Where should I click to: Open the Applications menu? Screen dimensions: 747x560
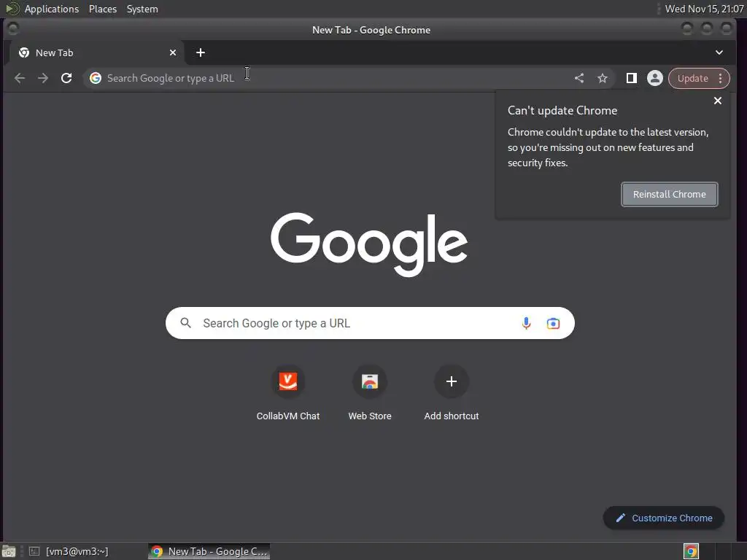point(52,9)
